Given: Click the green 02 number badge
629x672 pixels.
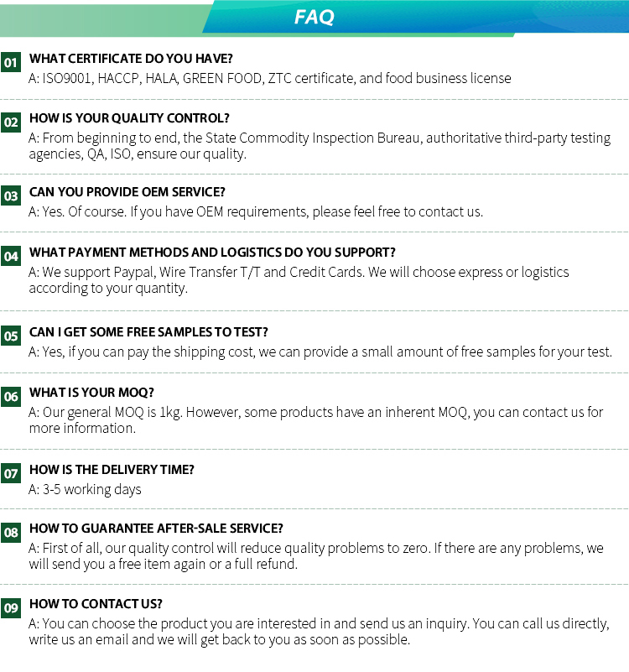Looking at the screenshot, I should coord(11,122).
